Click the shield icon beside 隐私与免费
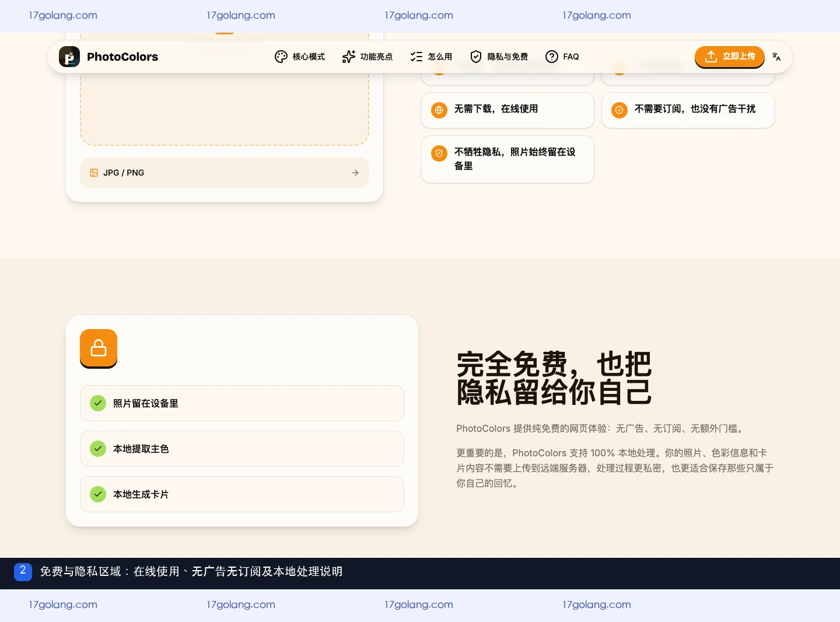 click(476, 57)
